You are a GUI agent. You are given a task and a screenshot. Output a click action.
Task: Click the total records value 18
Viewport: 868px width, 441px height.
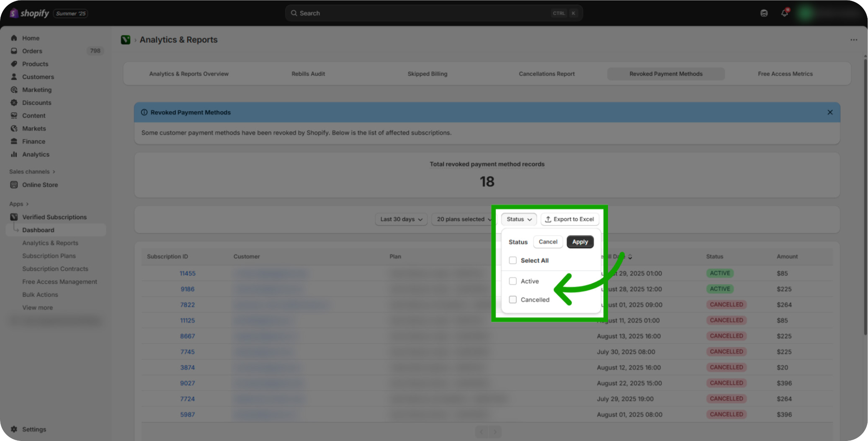pos(487,182)
